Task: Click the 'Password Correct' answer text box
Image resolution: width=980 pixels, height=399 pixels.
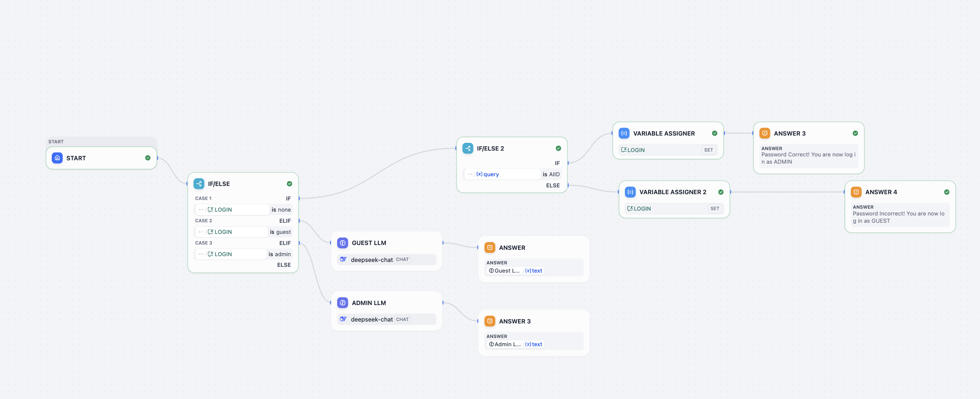Action: (808, 158)
